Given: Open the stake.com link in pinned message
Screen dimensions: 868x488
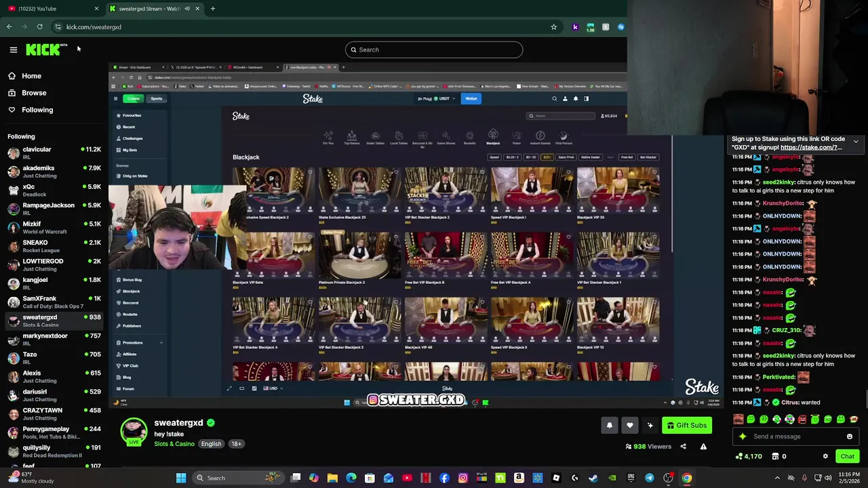Looking at the screenshot, I should [x=811, y=147].
